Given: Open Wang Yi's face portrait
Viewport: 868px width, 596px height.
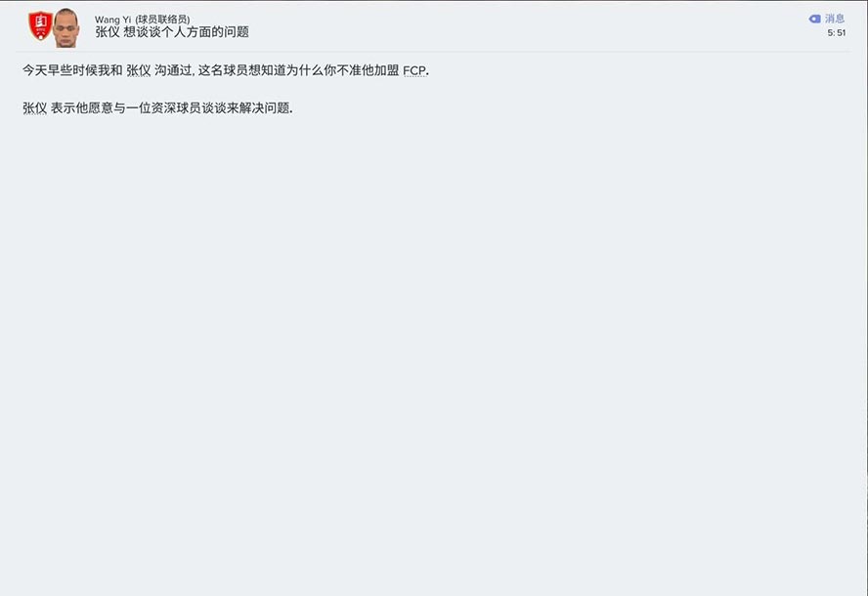Looking at the screenshot, I should pyautogui.click(x=65, y=28).
